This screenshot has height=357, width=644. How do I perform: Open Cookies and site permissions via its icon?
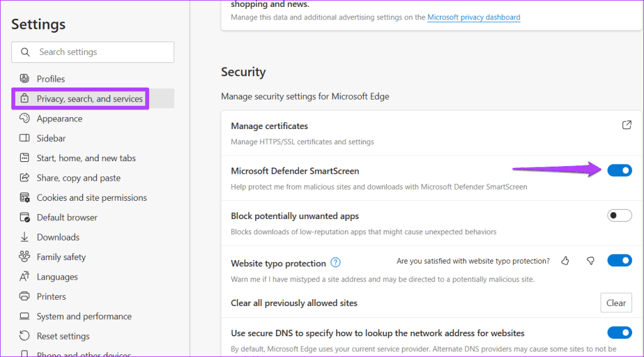point(25,198)
